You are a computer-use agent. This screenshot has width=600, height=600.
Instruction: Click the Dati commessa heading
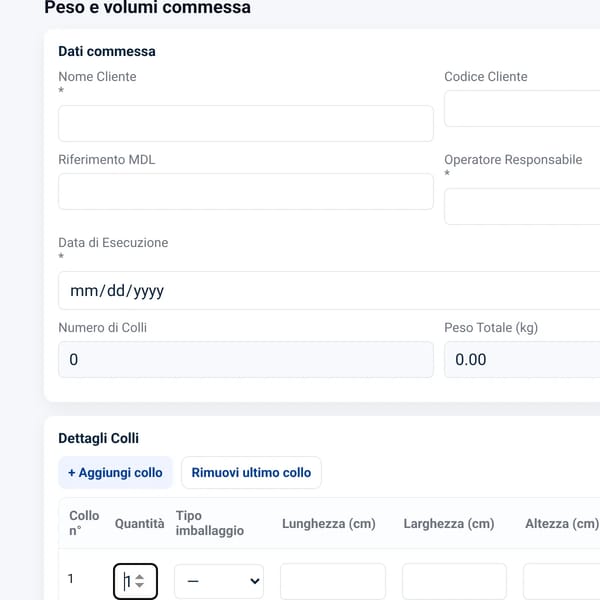pos(107,51)
